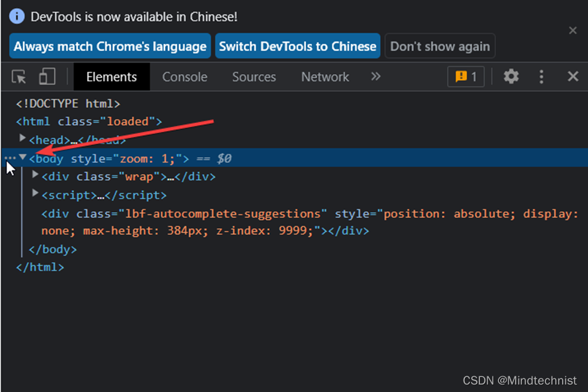Expand the div class wrap node
588x392 pixels.
pos(35,175)
